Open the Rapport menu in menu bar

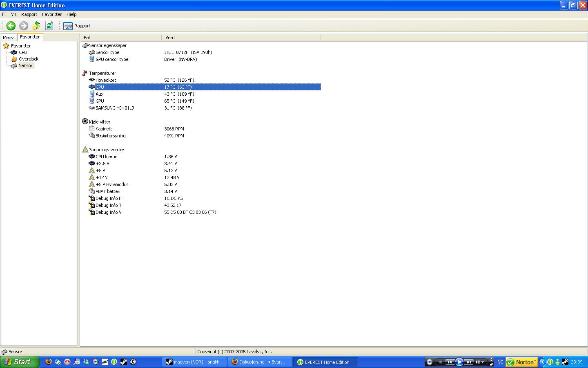tap(29, 14)
